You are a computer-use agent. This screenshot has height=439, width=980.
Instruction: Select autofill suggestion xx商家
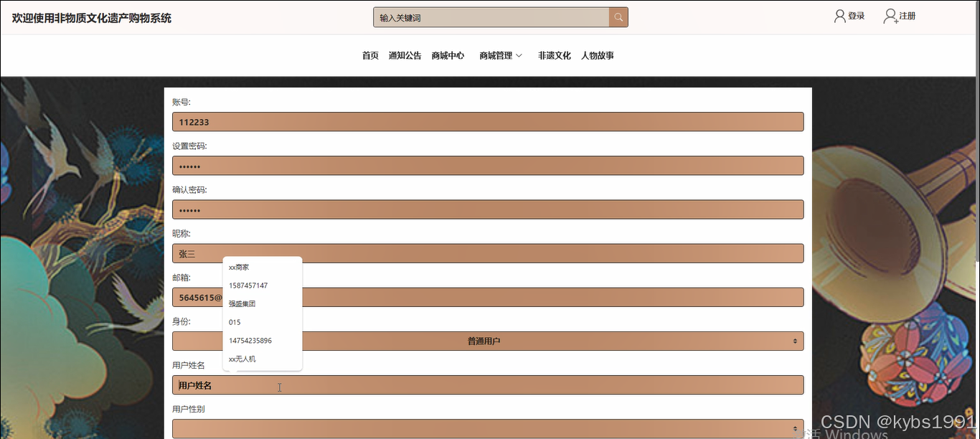263,267
